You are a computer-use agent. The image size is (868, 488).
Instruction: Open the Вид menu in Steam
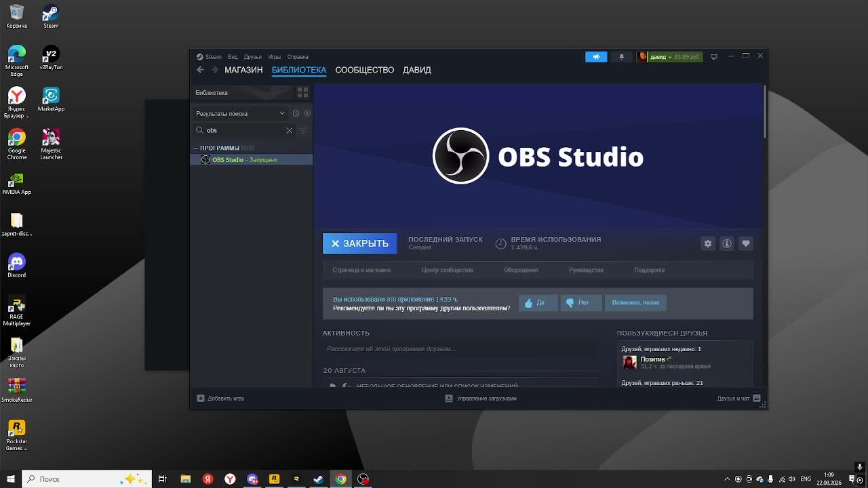[x=233, y=57]
